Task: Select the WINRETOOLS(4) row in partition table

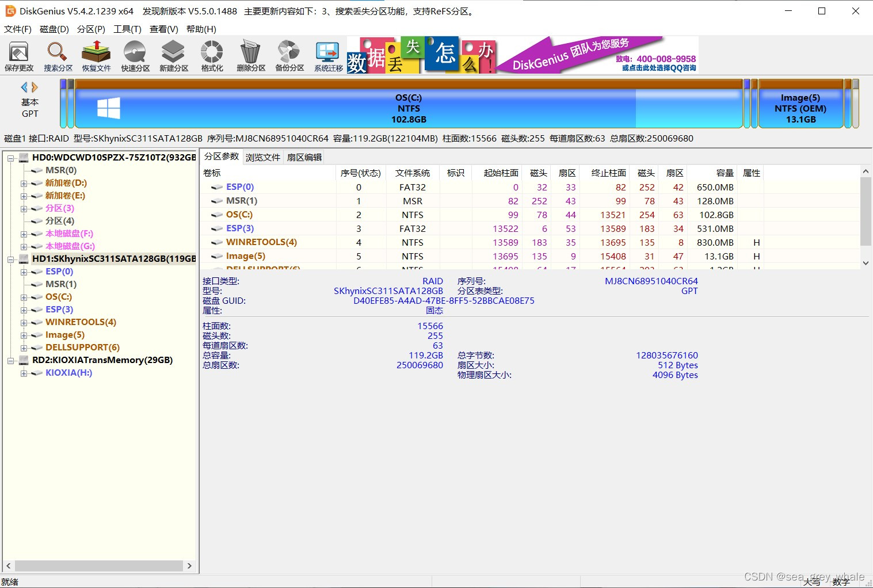Action: [x=482, y=242]
